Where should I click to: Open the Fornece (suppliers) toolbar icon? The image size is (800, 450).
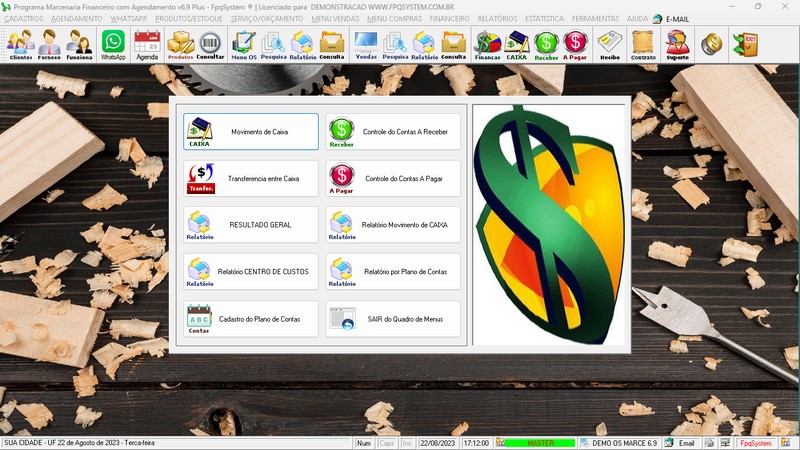tap(49, 45)
